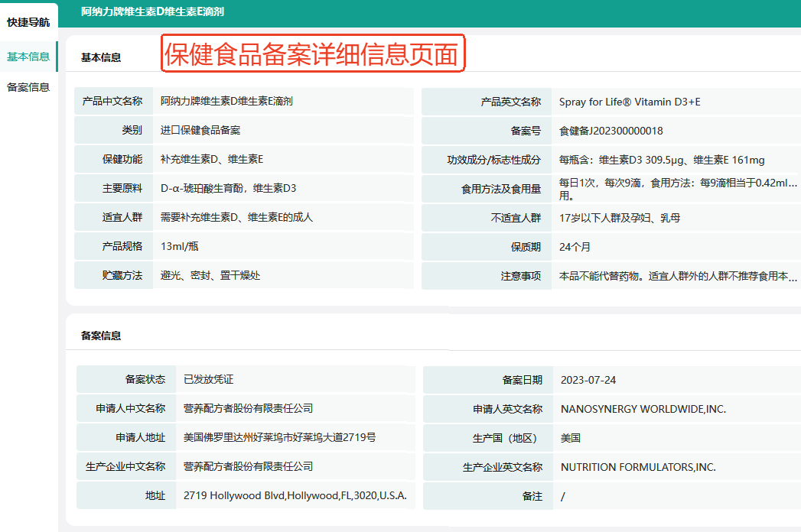Click the 备案状态 value 已发放凭证
Screen dimensions: 801x532
[x=208, y=380]
